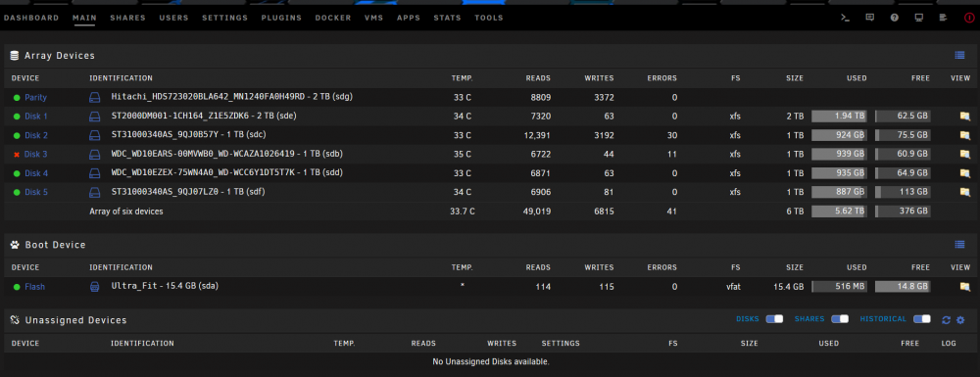Toggle the Historical switch

click(x=922, y=319)
